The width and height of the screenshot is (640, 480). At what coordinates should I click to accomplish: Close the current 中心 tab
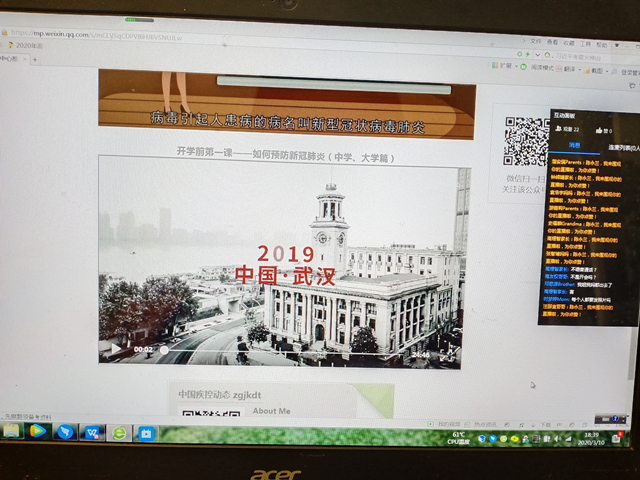(x=24, y=59)
